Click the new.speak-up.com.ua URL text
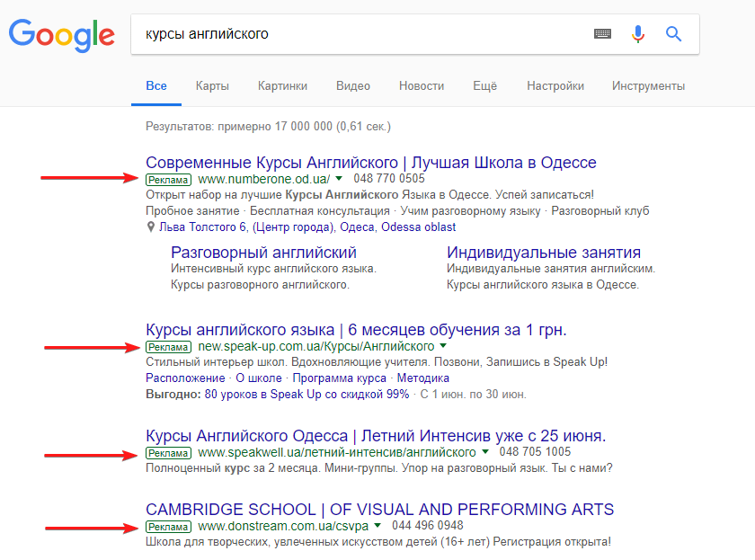 tap(316, 346)
